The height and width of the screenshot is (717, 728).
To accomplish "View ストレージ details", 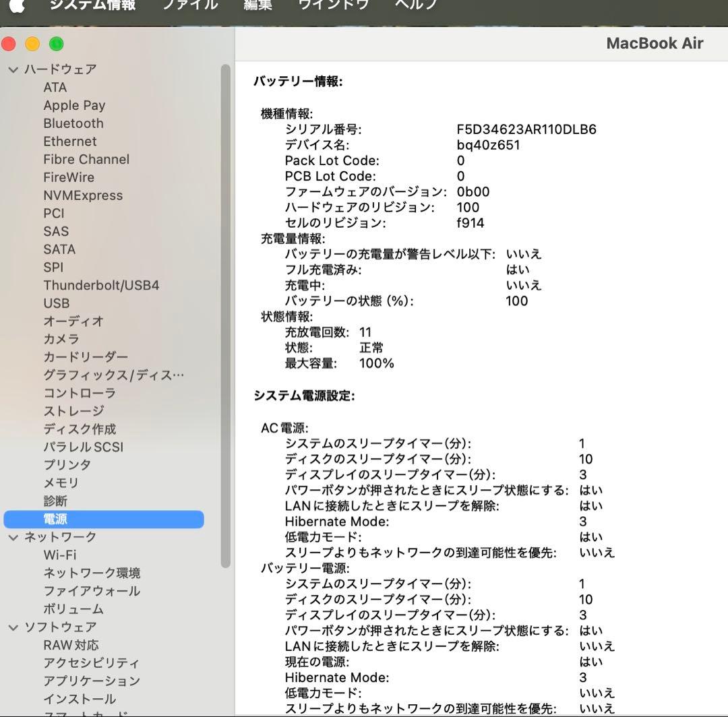I will 72,411.
